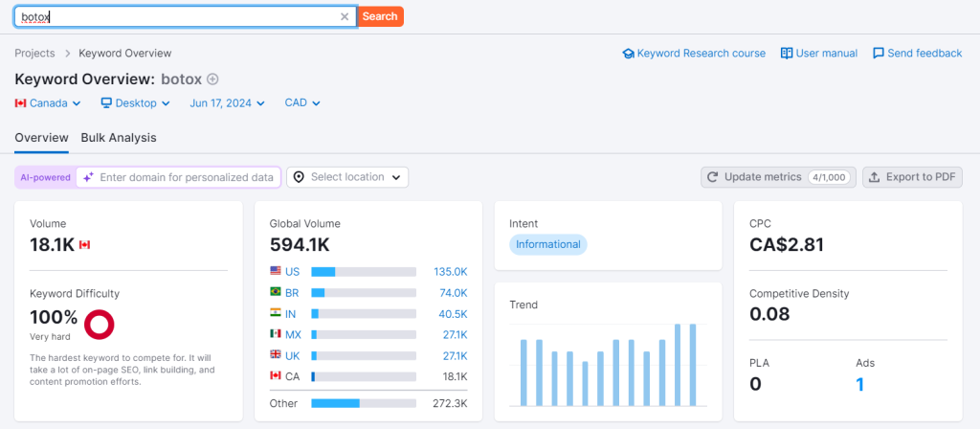Viewport: 980px width, 429px height.
Task: Switch to the Bulk Analysis tab
Action: [x=119, y=138]
